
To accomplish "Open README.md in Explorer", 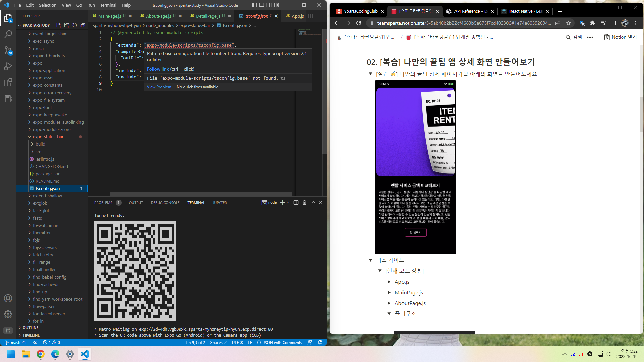I will 47,181.
